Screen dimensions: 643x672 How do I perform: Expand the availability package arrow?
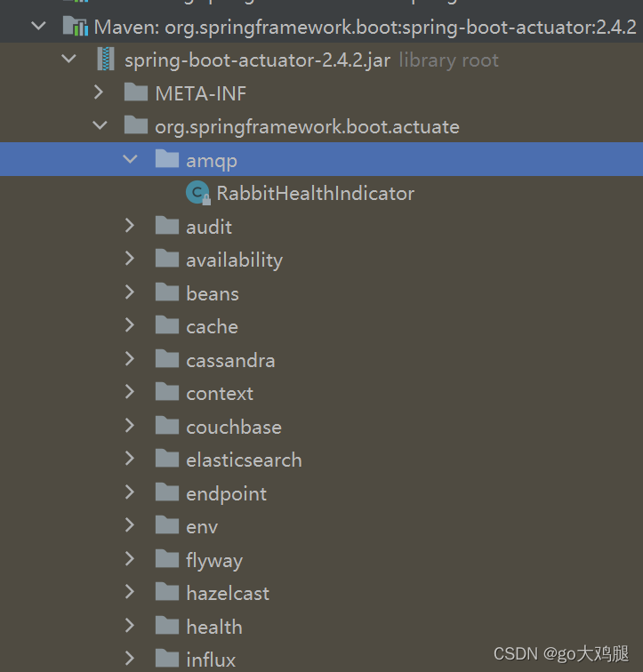coord(130,259)
